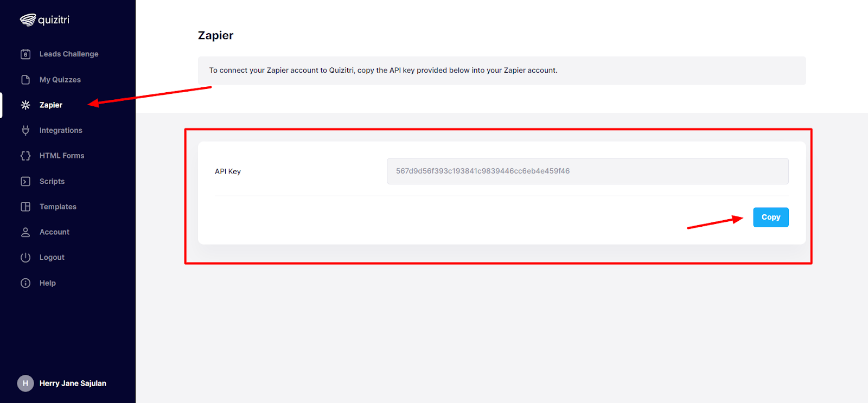Go to My Quizzes
The image size is (868, 403).
click(x=60, y=80)
